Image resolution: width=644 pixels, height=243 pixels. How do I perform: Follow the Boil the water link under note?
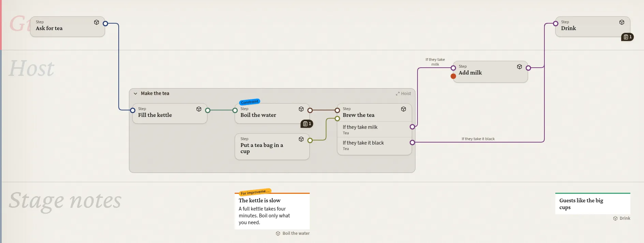[293, 233]
